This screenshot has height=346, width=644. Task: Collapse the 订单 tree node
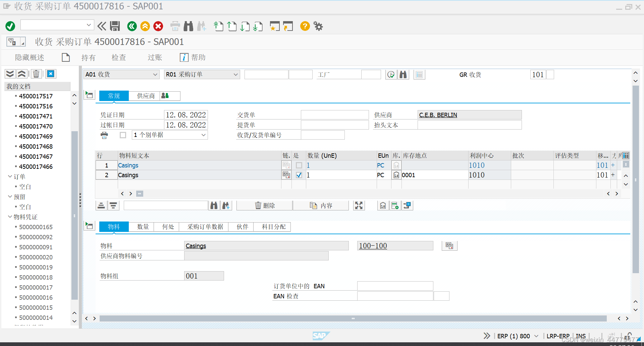[10, 176]
